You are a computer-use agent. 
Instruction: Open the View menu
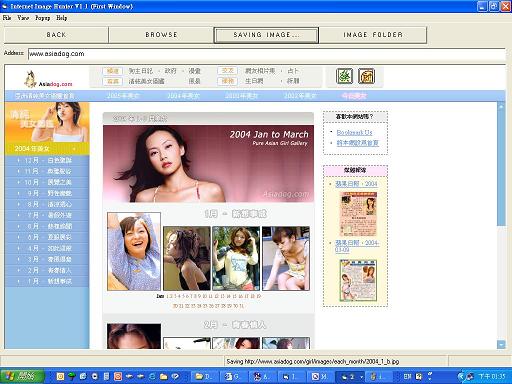pyautogui.click(x=23, y=18)
